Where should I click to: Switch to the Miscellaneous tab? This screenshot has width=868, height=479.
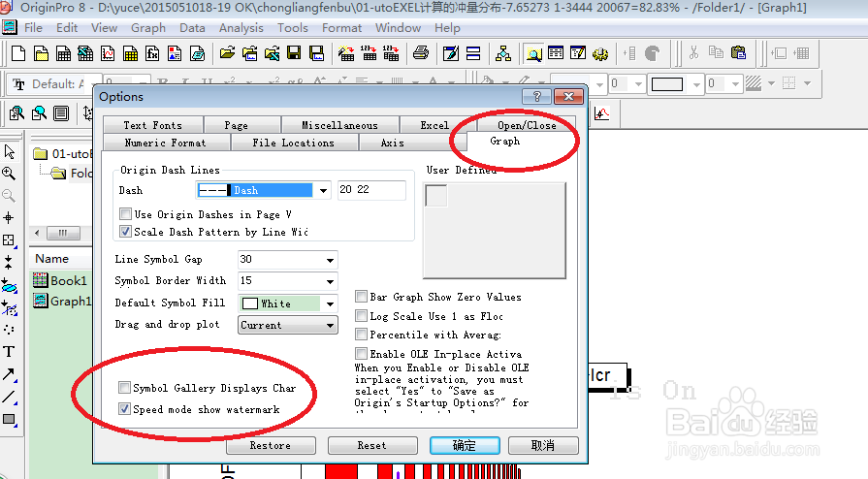click(x=339, y=125)
